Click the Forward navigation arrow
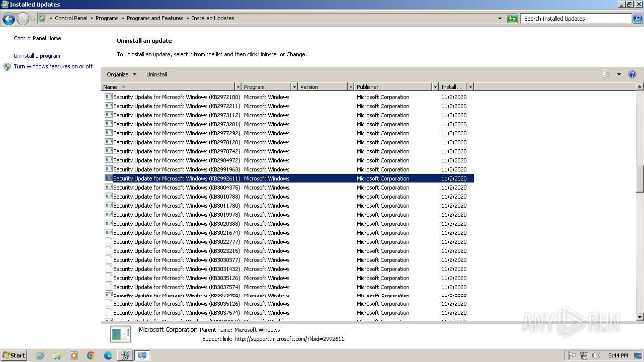 tap(23, 19)
